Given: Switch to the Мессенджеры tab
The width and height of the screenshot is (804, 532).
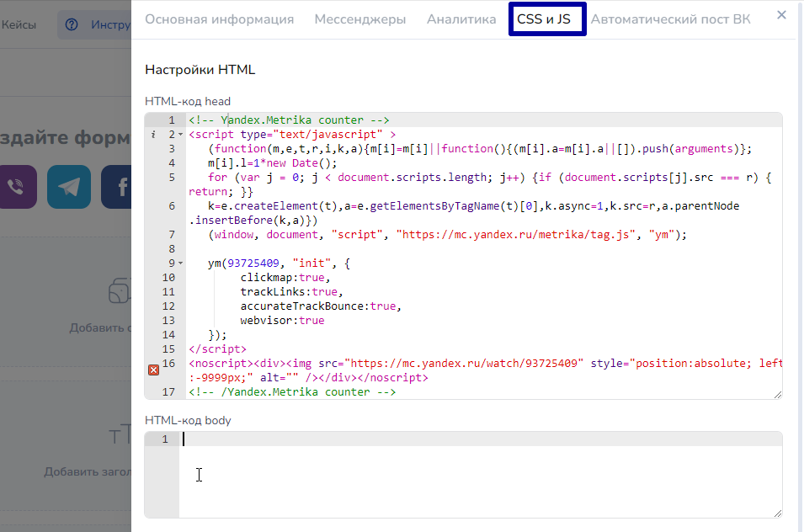Looking at the screenshot, I should pos(360,19).
